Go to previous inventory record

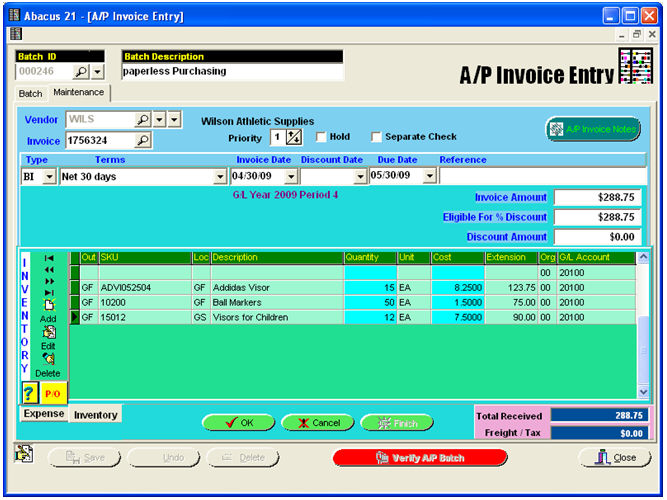click(x=49, y=270)
